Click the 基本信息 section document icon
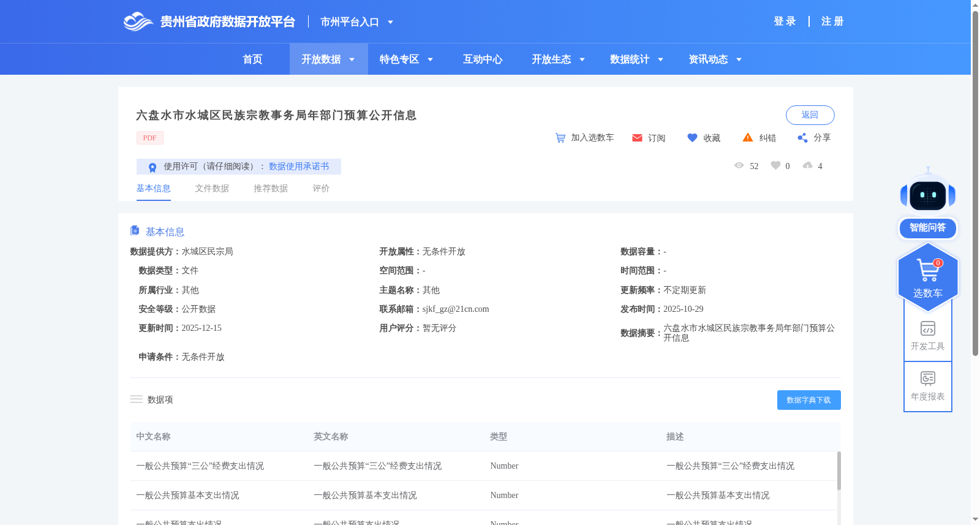 pyautogui.click(x=135, y=230)
